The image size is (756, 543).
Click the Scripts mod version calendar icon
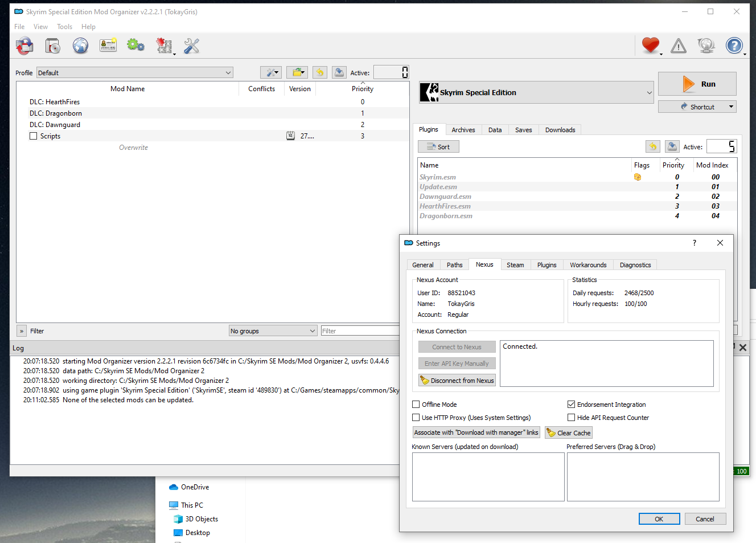click(x=290, y=136)
